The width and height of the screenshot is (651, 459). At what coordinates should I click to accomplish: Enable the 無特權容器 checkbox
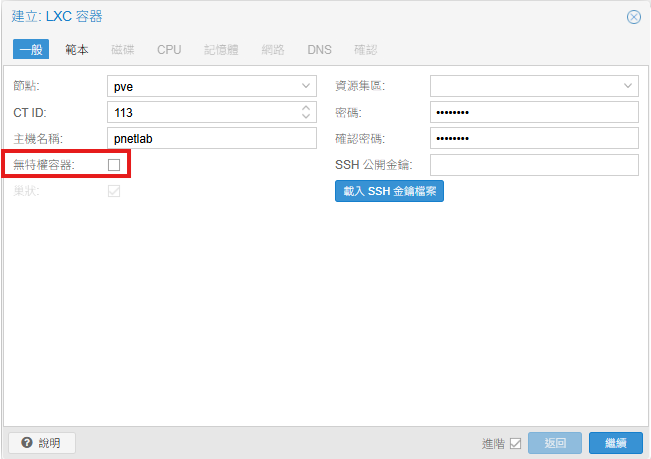[x=114, y=165]
